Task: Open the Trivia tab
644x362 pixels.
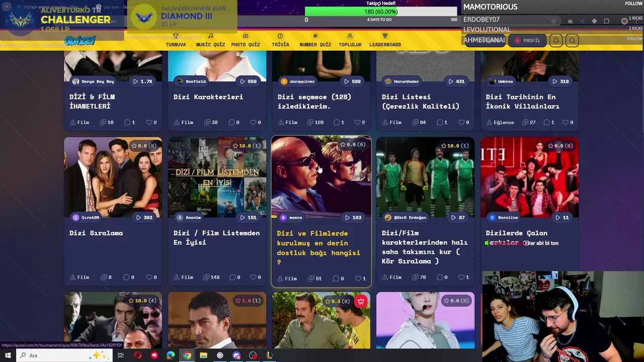Action: (x=280, y=40)
